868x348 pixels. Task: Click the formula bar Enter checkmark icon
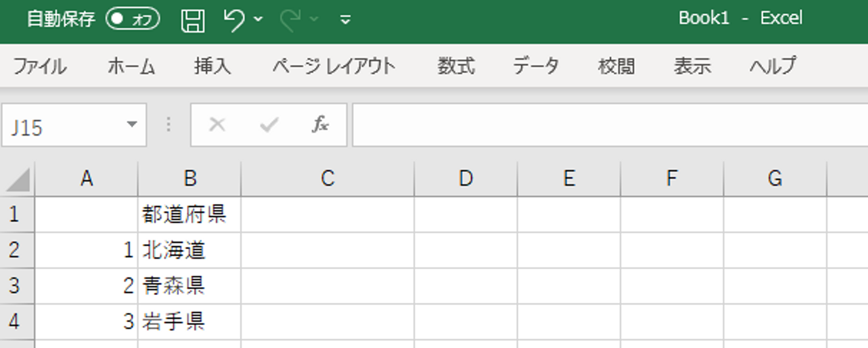pos(269,125)
